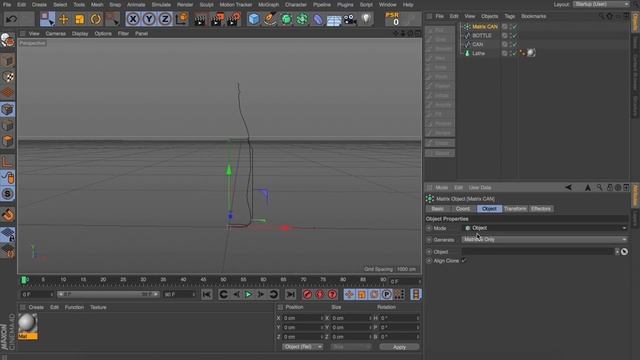Image resolution: width=640 pixels, height=360 pixels.
Task: Select BOTTLE in Object Manager
Action: click(481, 36)
